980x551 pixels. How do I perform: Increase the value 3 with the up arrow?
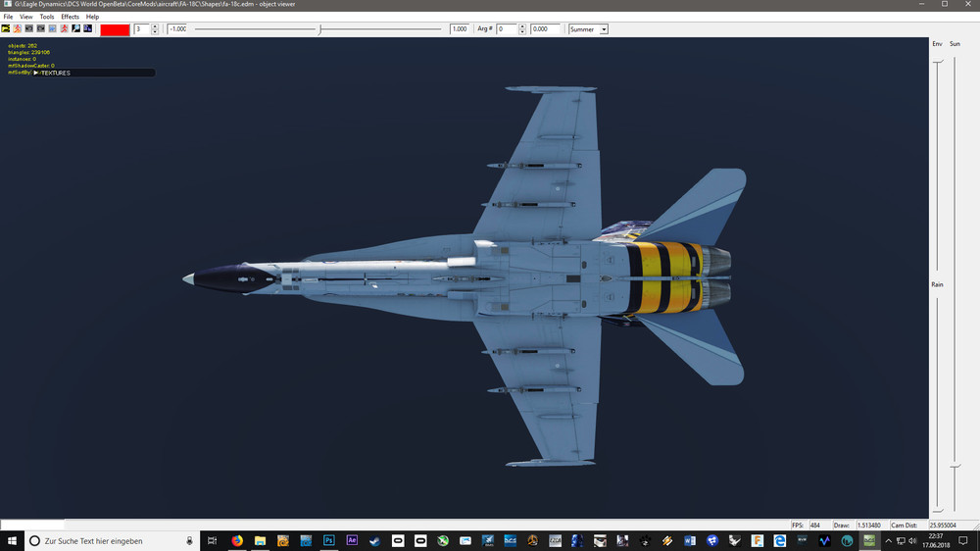(155, 26)
